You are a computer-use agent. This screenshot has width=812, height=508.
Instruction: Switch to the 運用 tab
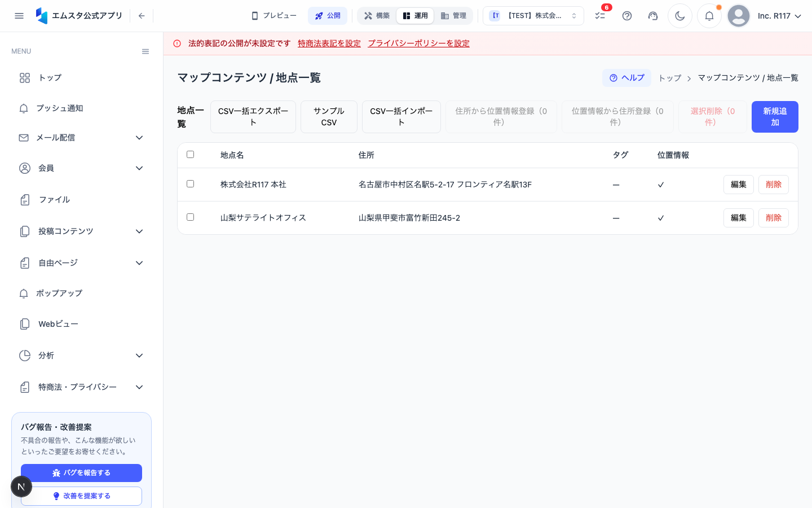[x=415, y=16]
